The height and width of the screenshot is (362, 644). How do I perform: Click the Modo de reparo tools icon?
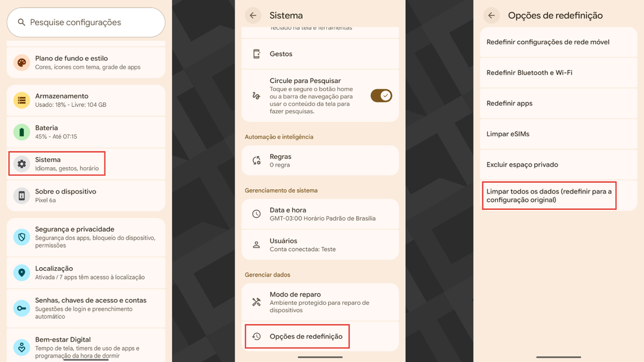click(257, 302)
